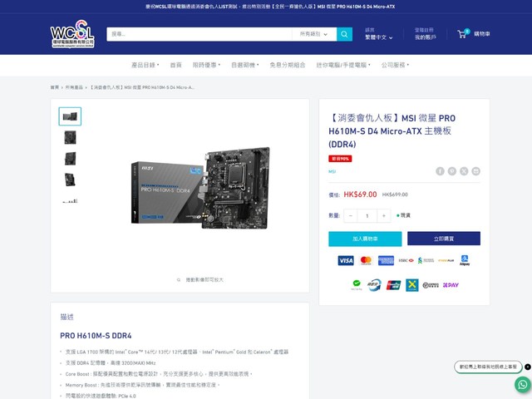Click the HSBC payment logo

406,260
